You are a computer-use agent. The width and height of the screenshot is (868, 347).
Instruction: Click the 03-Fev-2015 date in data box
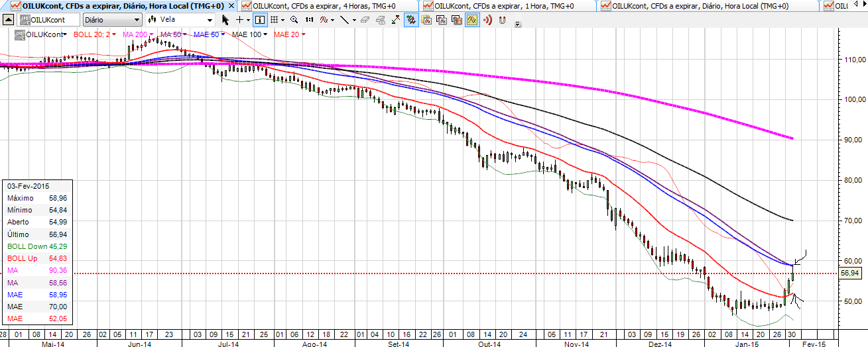[x=28, y=186]
